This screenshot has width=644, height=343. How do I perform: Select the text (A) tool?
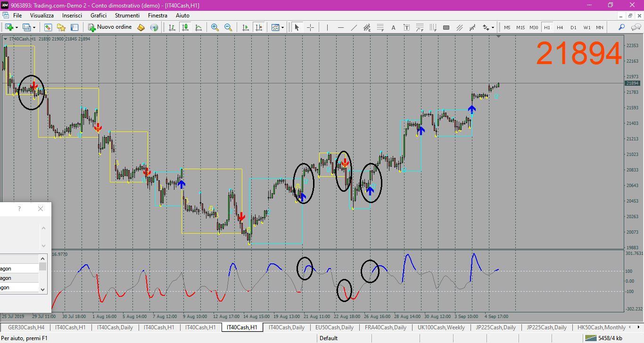pyautogui.click(x=393, y=27)
